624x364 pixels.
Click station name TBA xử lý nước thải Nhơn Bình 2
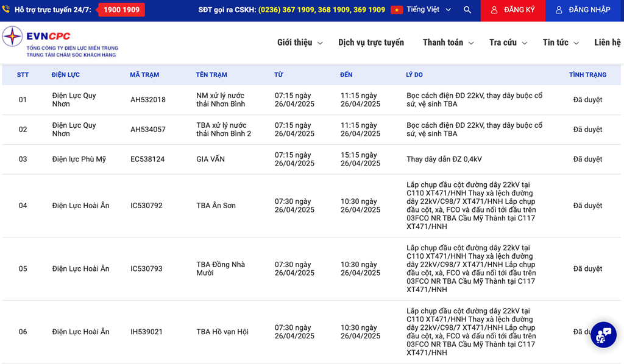[x=224, y=130]
